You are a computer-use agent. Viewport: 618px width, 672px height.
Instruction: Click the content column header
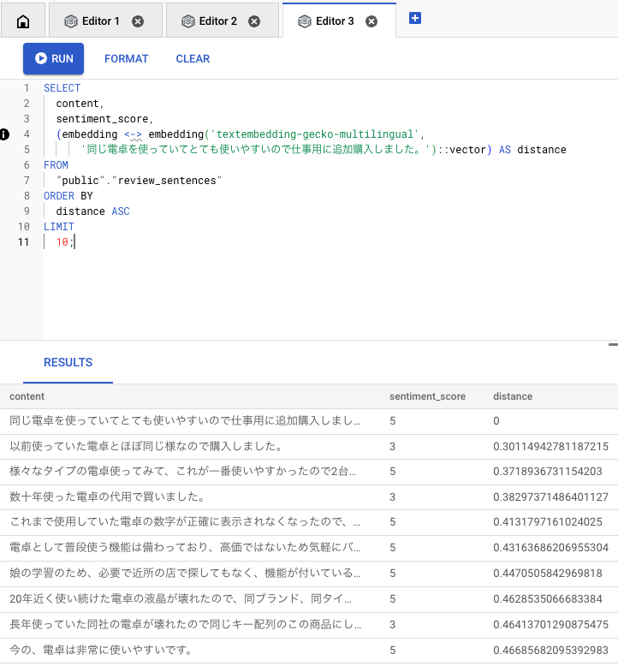coord(27,396)
